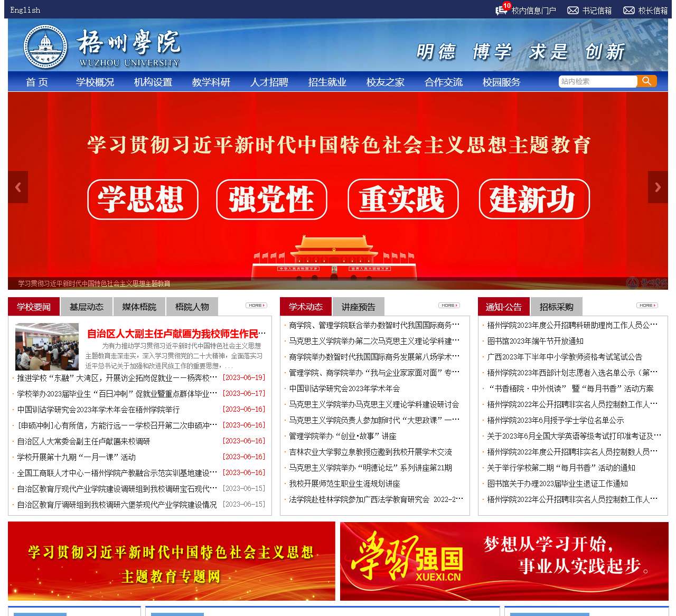Screen dimensions: 676x616
Task: Open news 中国训诂学研究会2023年学术年会在梧州学院举行
Action: [98, 410]
